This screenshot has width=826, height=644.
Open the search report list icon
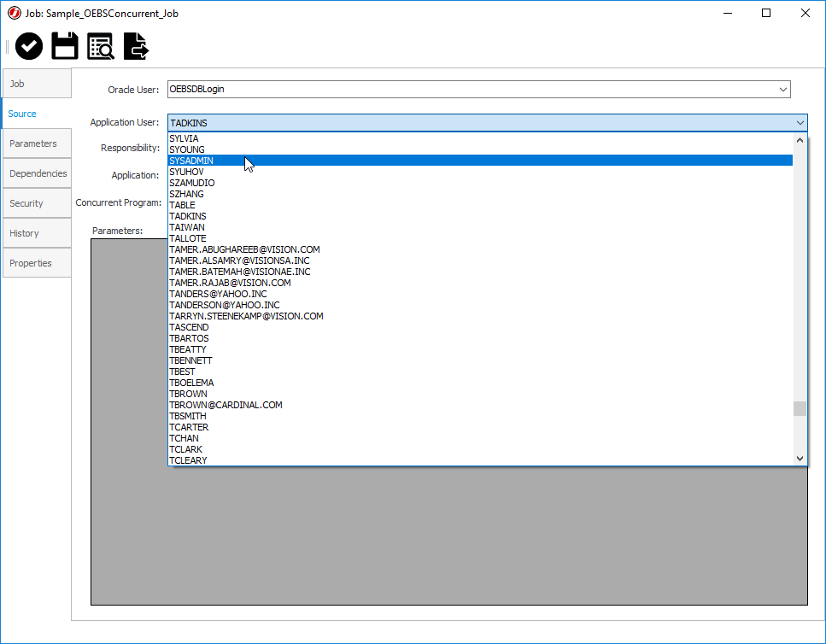tap(101, 46)
